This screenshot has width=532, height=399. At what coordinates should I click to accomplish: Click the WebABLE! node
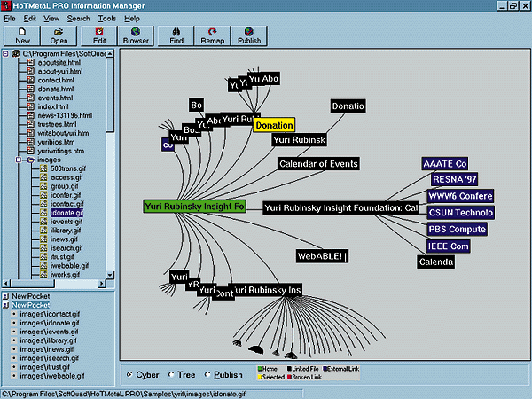coord(323,256)
